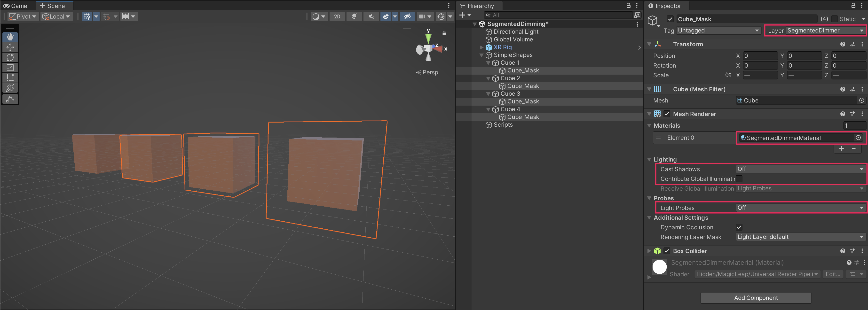Click the Add Component button
The image size is (868, 310).
756,298
